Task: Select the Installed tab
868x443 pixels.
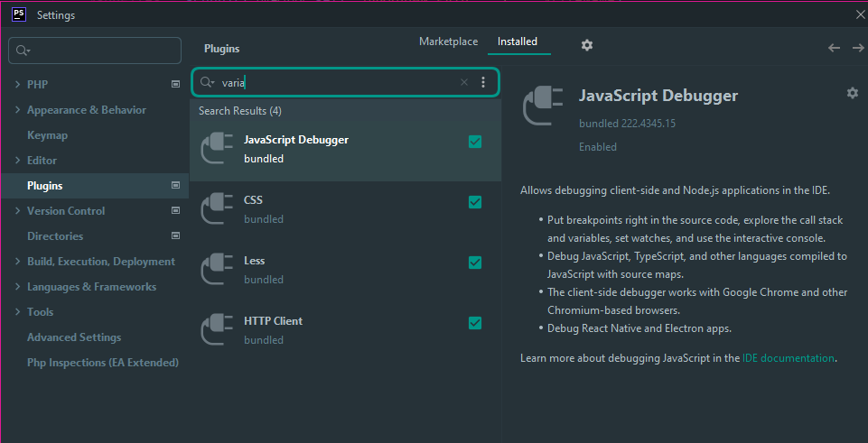Action: tap(518, 42)
